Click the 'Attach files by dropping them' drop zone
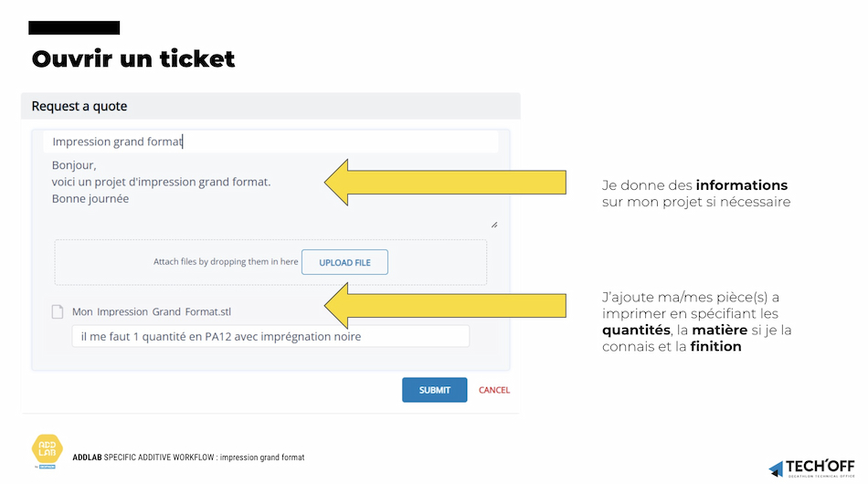 (x=270, y=262)
